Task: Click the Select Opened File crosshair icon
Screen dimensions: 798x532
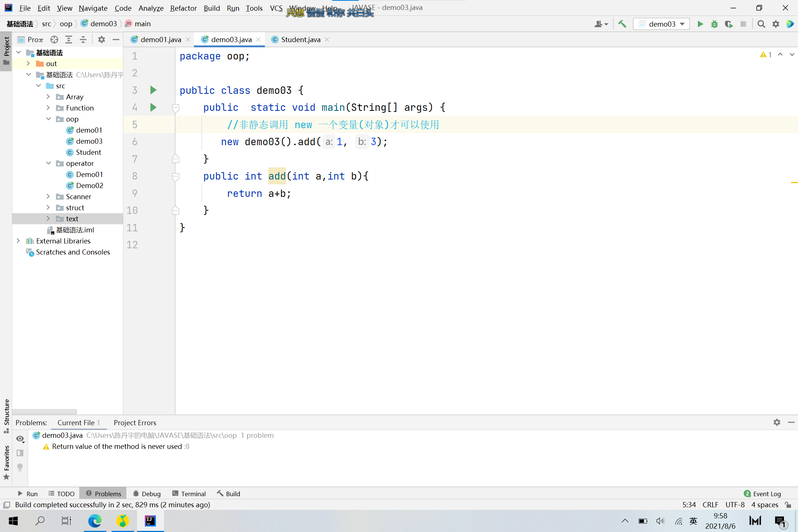Action: click(x=54, y=40)
